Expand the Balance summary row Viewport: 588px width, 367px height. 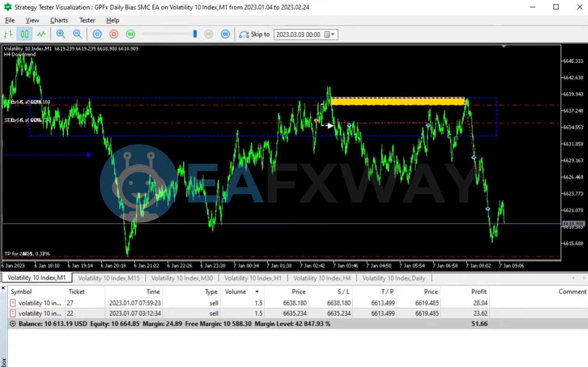[12, 324]
